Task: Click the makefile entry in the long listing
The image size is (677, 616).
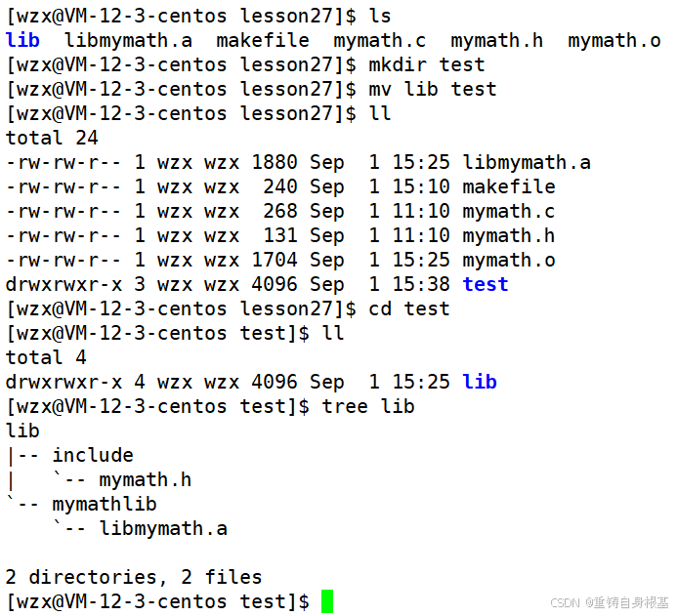Action: click(509, 186)
